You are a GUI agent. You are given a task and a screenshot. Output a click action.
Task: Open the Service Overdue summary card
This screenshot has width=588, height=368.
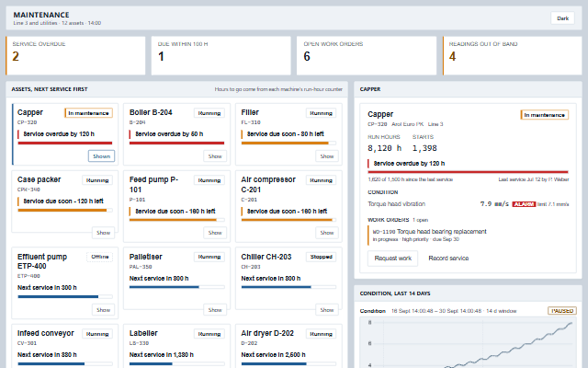coord(75,55)
